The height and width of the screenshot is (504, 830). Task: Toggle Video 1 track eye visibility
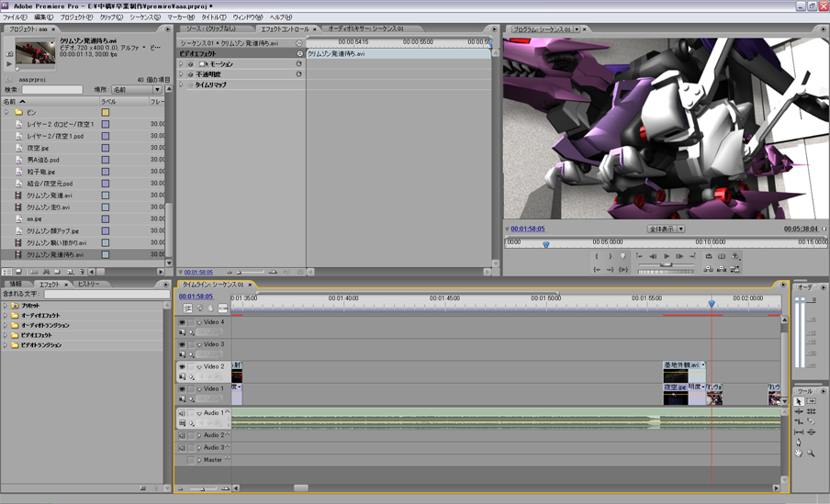(x=182, y=389)
